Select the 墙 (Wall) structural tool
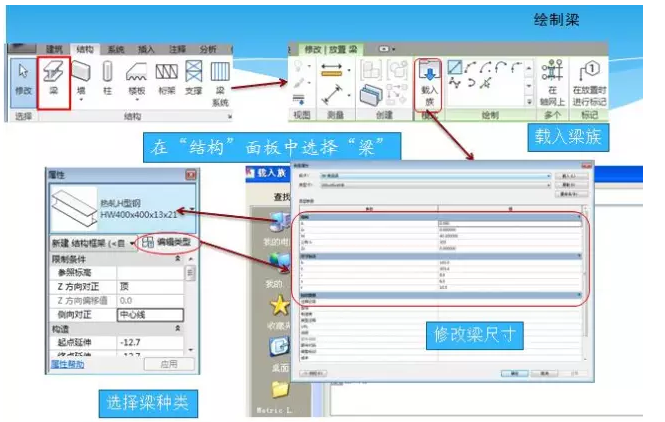The width and height of the screenshot is (665, 422). (x=82, y=78)
